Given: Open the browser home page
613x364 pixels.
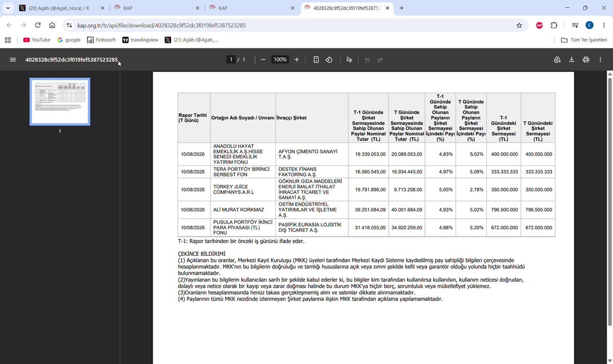Looking at the screenshot, I should click(x=52, y=25).
